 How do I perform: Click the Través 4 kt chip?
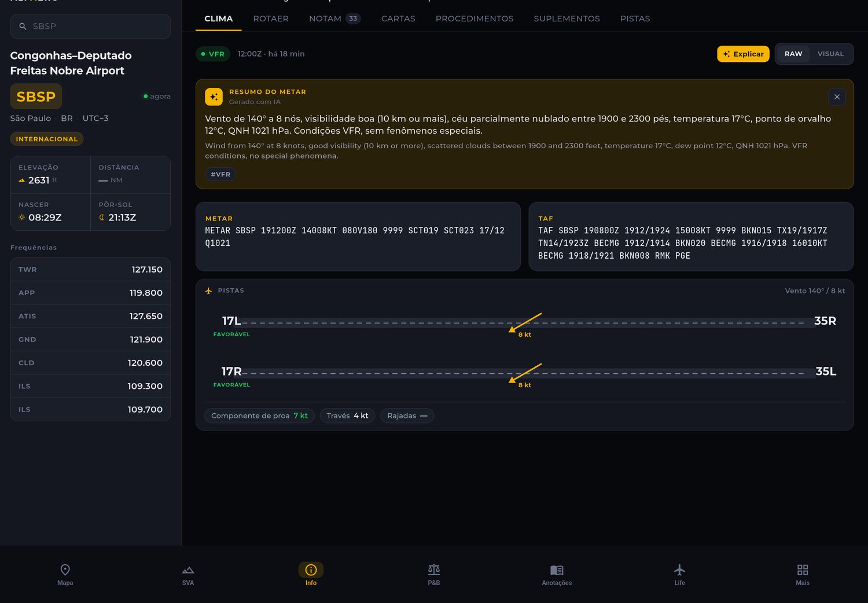347,416
